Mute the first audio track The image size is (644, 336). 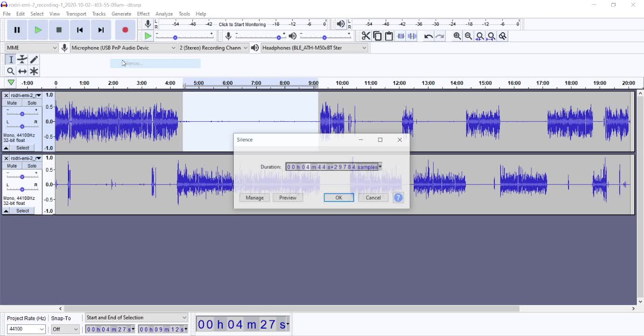(12, 103)
